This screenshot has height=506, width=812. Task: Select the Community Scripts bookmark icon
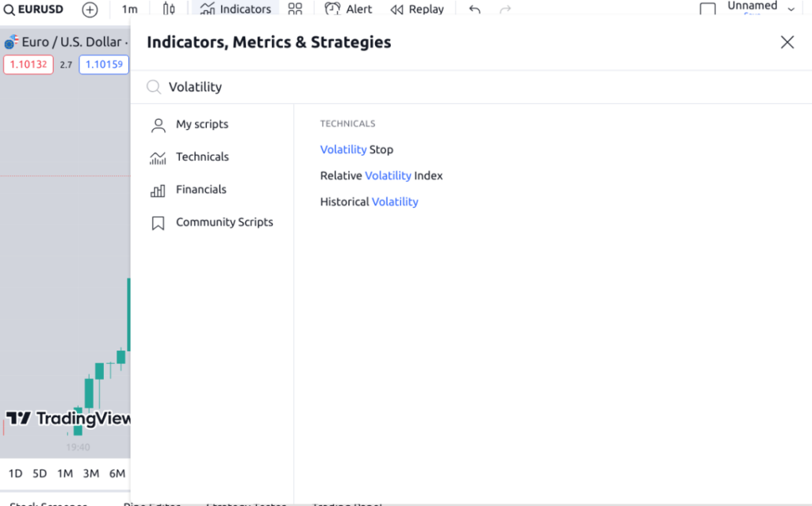click(158, 223)
